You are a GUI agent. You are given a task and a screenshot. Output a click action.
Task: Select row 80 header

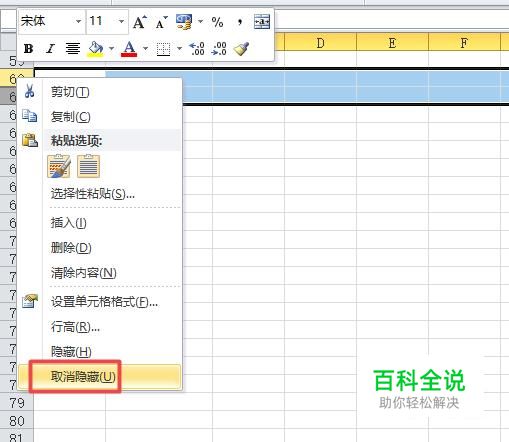click(17, 421)
